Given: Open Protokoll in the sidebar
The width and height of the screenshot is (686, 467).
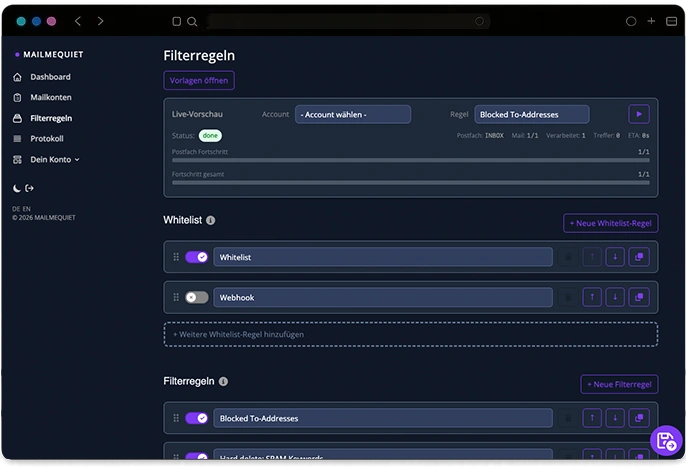Looking at the screenshot, I should click(47, 139).
